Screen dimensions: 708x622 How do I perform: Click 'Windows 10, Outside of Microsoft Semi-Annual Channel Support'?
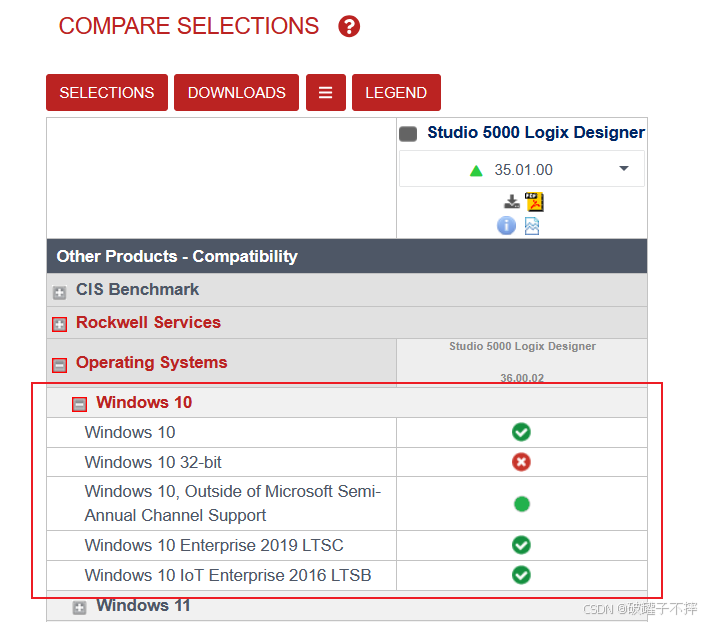coord(233,503)
